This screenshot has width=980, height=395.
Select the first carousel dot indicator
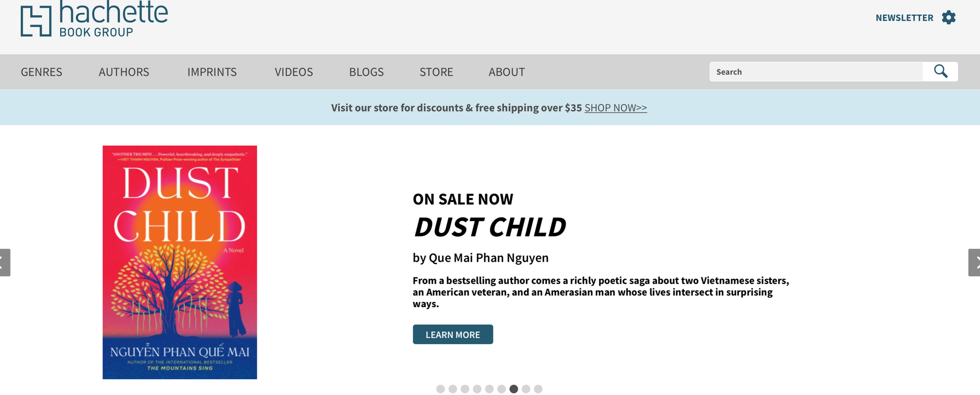440,389
